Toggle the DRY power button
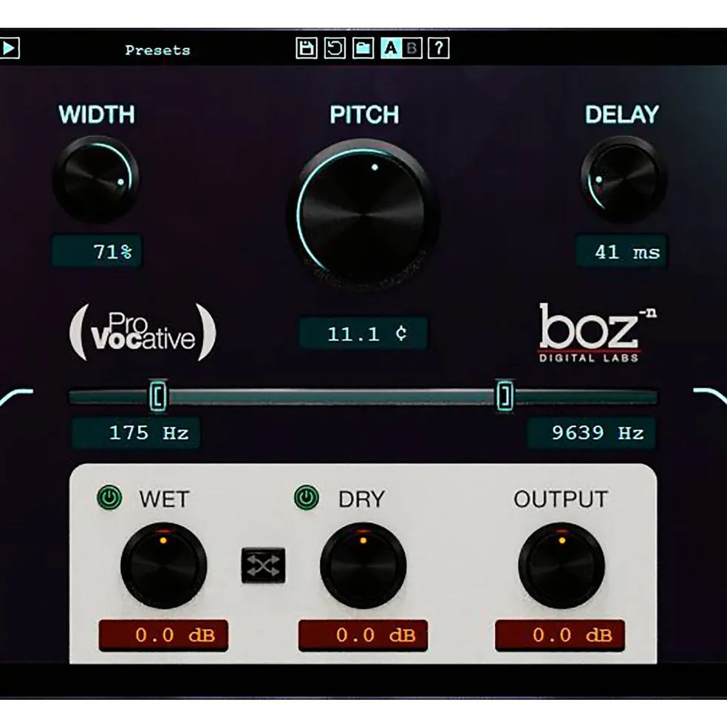 point(307,497)
